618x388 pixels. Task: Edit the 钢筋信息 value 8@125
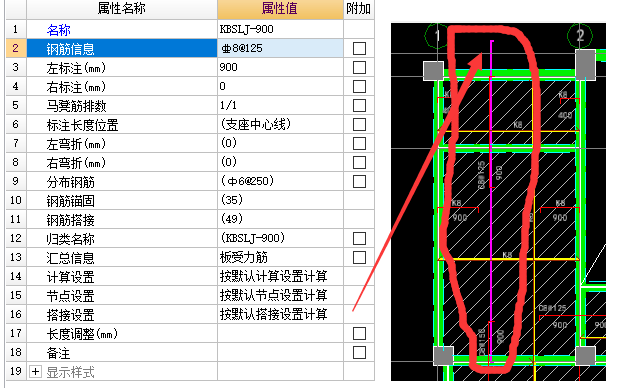tap(280, 48)
